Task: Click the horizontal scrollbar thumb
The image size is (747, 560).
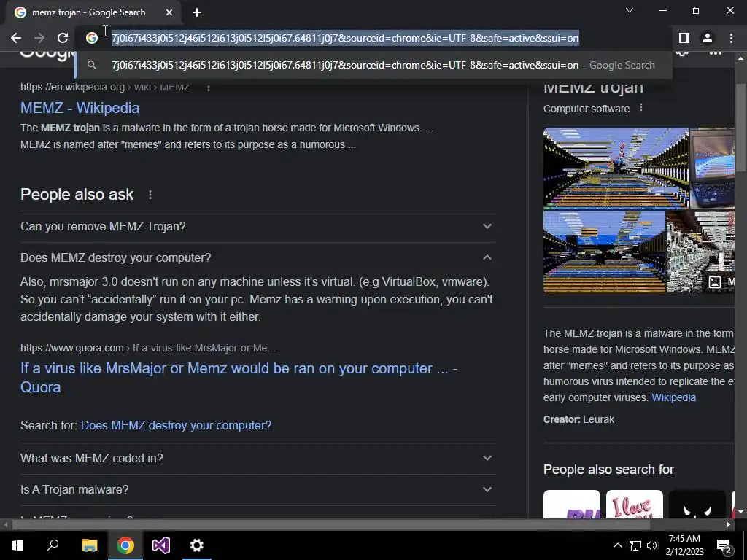Action: pyautogui.click(x=331, y=525)
